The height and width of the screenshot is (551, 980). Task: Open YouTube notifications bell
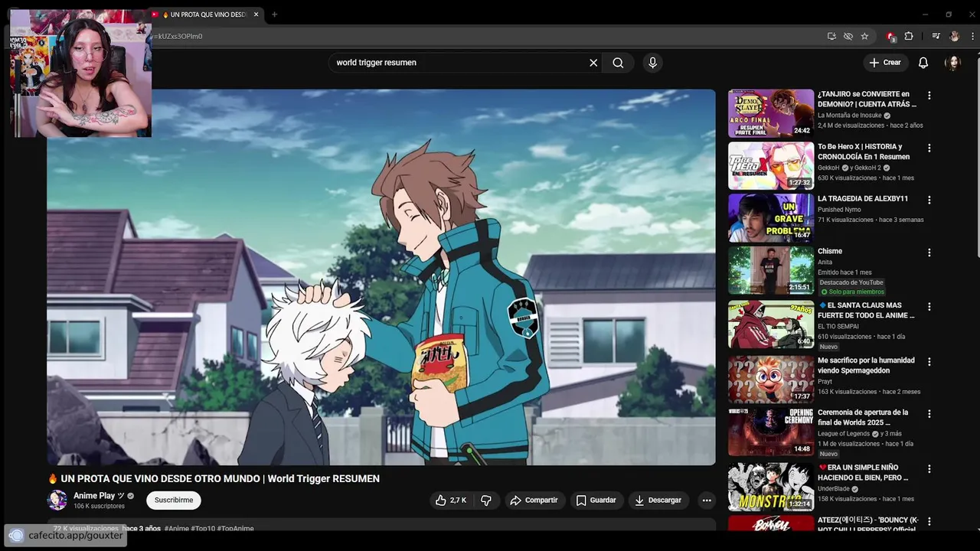point(923,63)
